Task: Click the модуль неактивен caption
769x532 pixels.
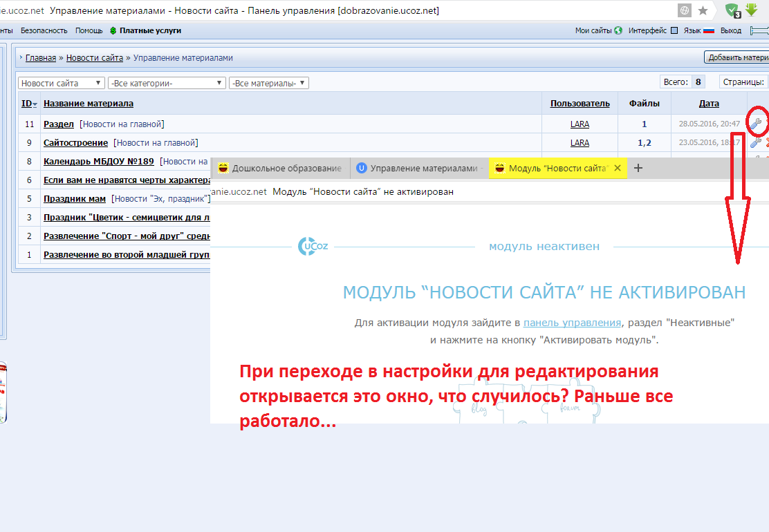Action: pyautogui.click(x=544, y=247)
